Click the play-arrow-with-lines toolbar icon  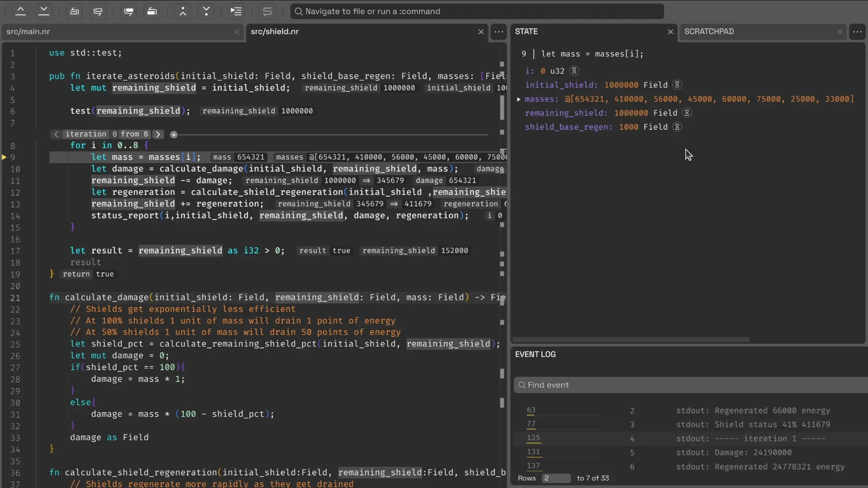[236, 11]
